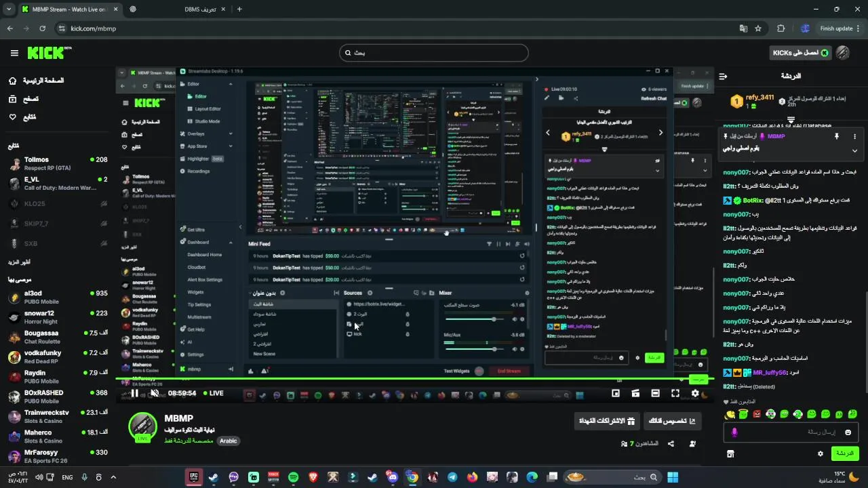Open the Arabic language tag

[x=229, y=441]
